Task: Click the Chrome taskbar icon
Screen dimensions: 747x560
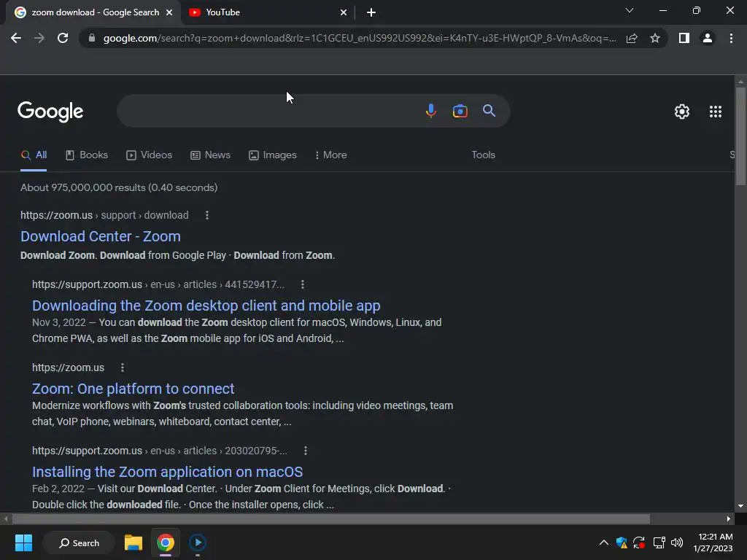Action: (166, 542)
